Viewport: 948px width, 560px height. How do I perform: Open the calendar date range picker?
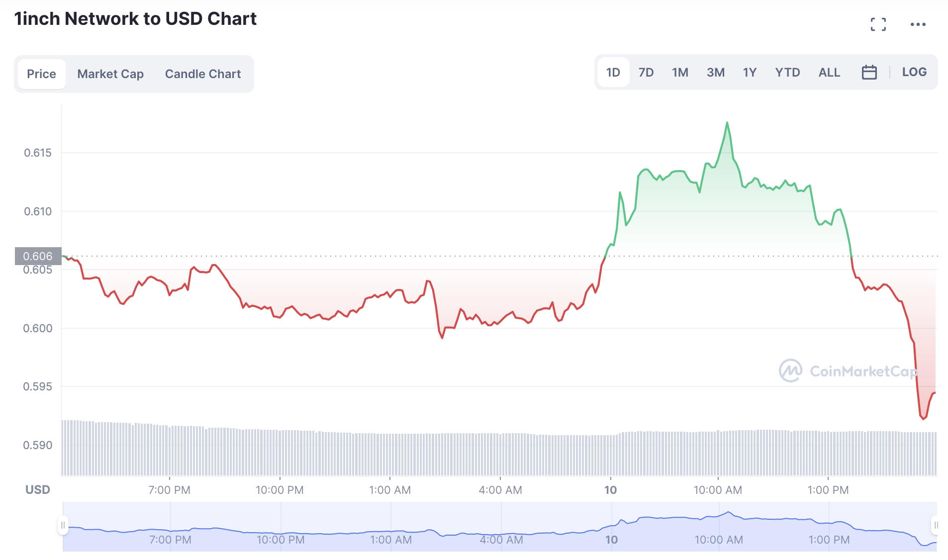tap(869, 73)
